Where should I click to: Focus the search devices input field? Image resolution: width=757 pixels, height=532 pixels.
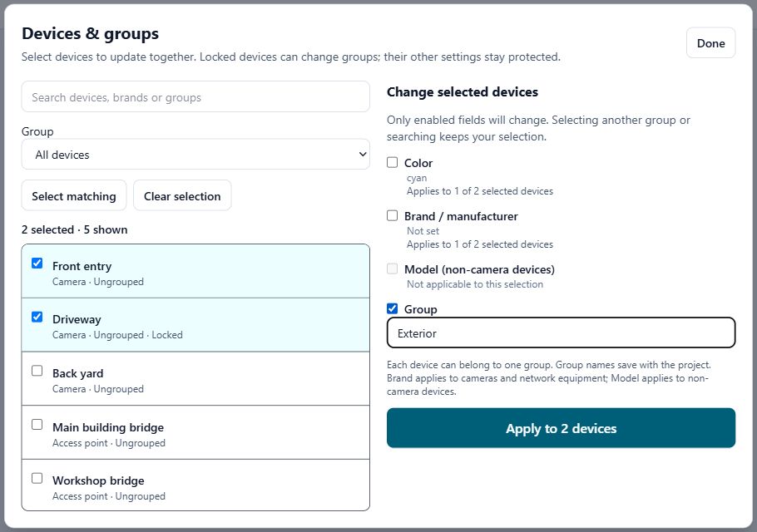195,97
